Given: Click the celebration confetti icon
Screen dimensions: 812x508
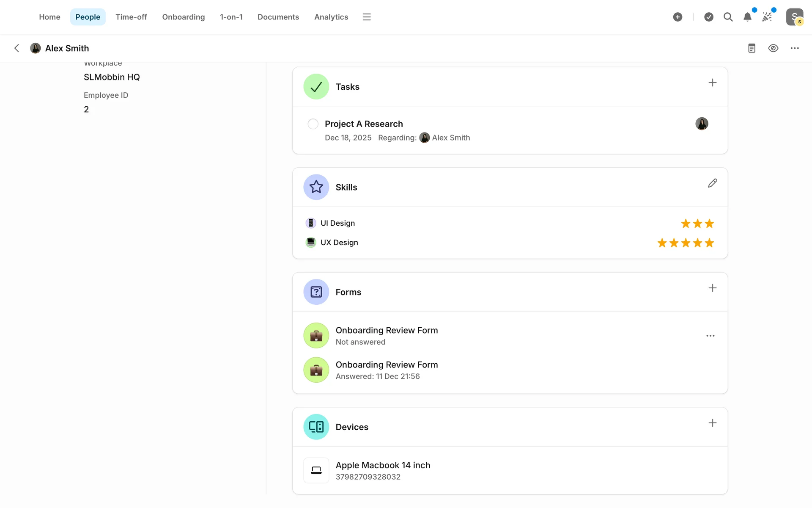Looking at the screenshot, I should tap(767, 17).
